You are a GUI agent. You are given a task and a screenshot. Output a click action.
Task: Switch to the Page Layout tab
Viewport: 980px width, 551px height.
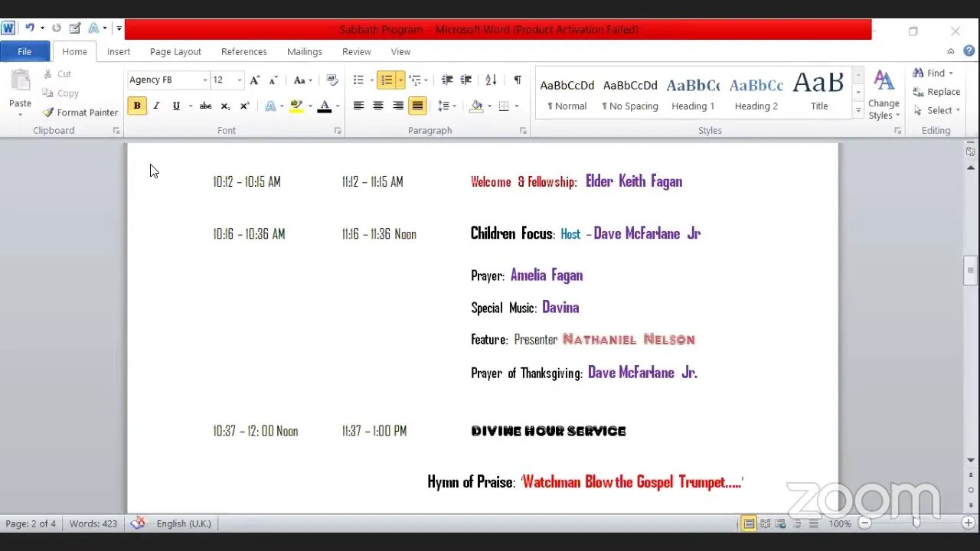click(x=175, y=51)
